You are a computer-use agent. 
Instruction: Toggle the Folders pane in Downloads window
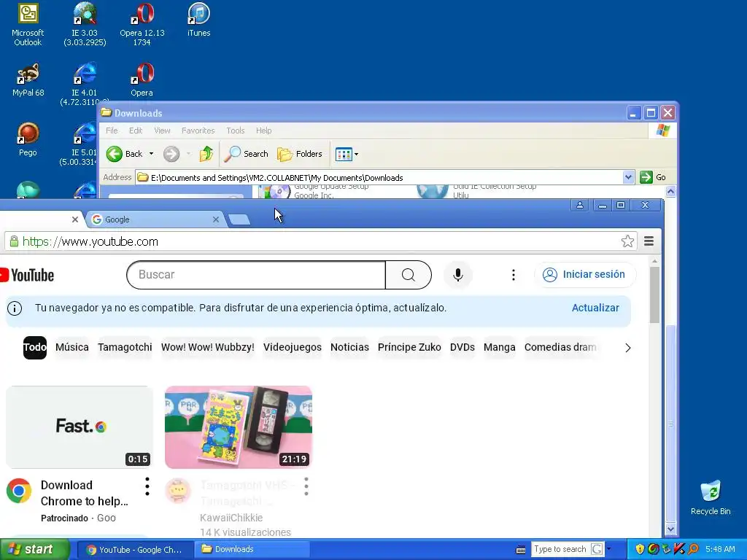(300, 154)
